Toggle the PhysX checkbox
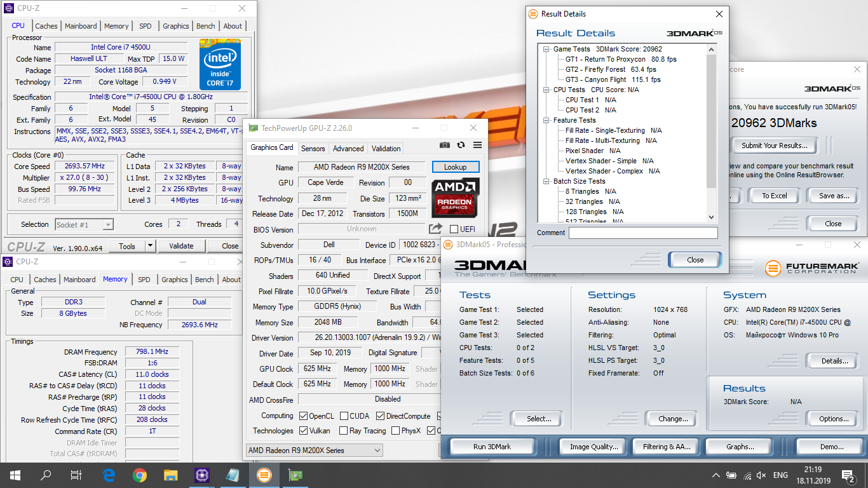868x488 pixels. (395, 431)
